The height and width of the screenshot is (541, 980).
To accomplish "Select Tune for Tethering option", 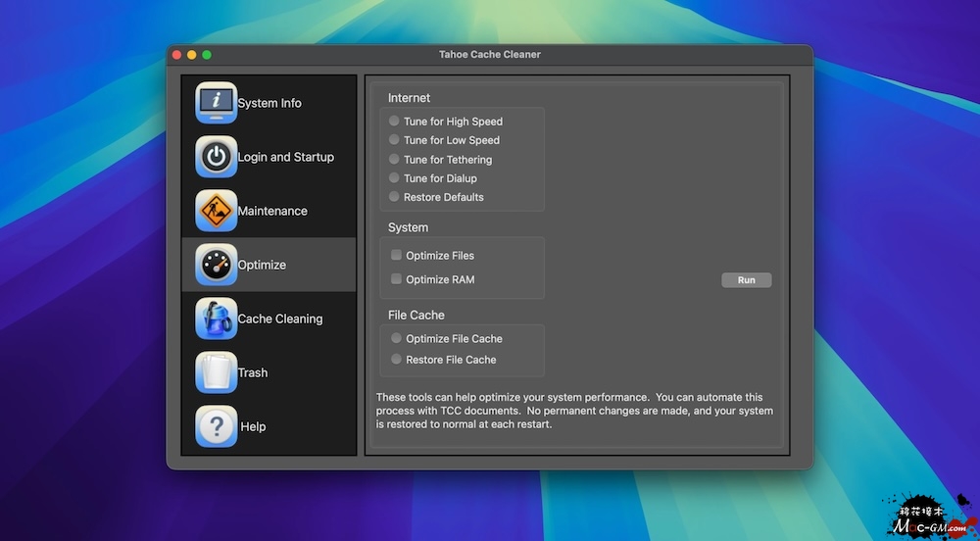I will click(x=394, y=159).
